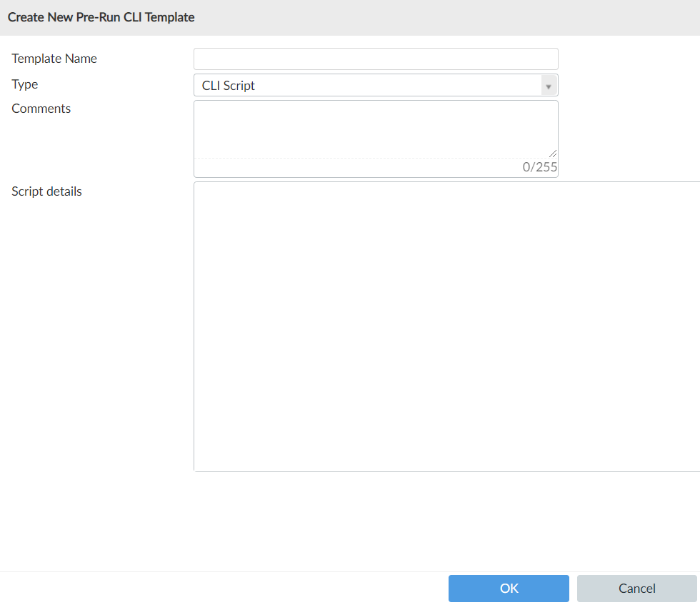Expand the template Type selector
The image size is (700, 605).
[549, 86]
